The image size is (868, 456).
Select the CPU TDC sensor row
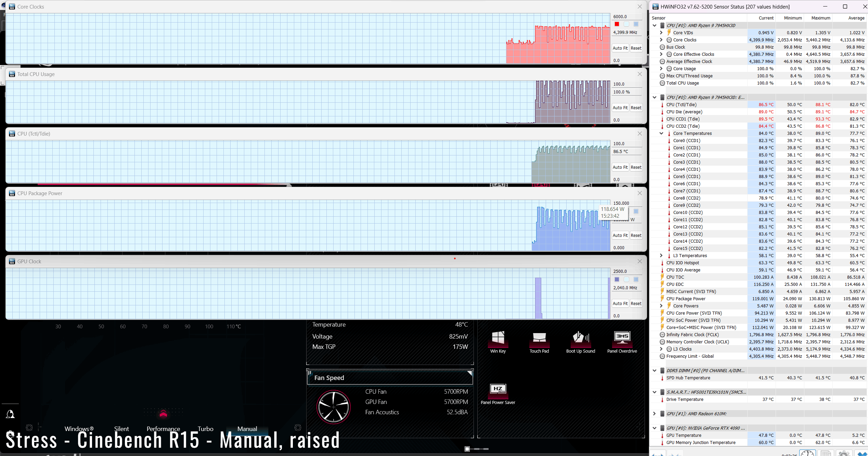(x=759, y=277)
